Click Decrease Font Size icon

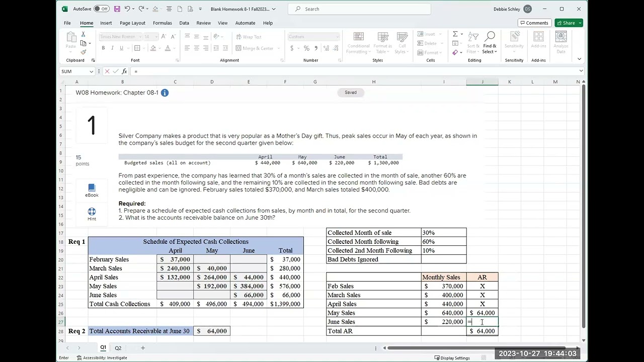(x=173, y=37)
